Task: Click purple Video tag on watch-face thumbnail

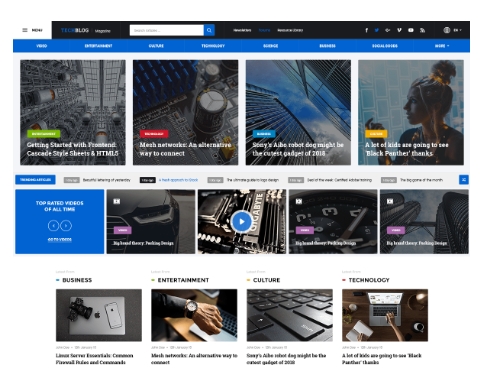Action: [305, 230]
